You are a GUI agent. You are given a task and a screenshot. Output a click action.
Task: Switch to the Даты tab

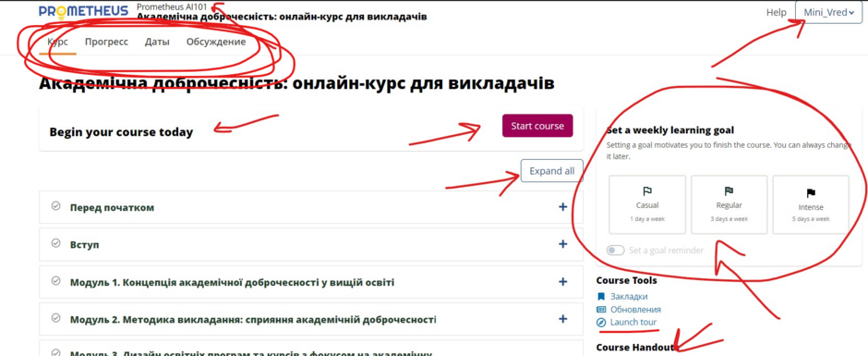tap(157, 43)
